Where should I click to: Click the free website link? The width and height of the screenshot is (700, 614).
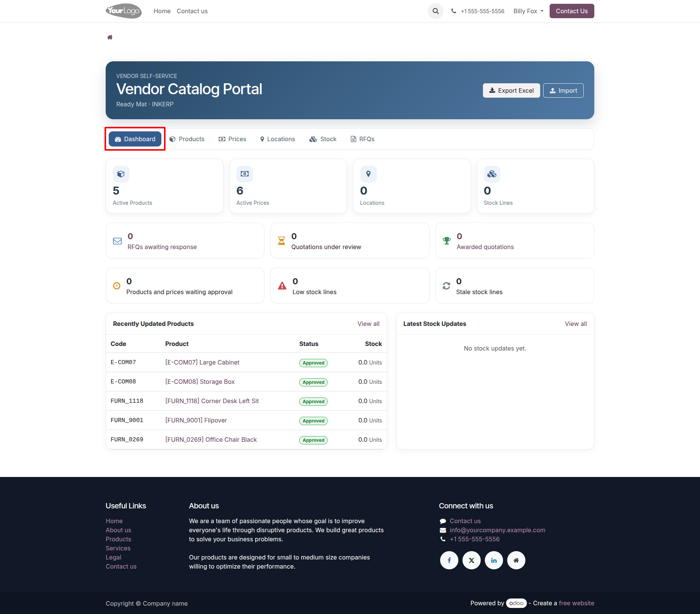coord(577,603)
